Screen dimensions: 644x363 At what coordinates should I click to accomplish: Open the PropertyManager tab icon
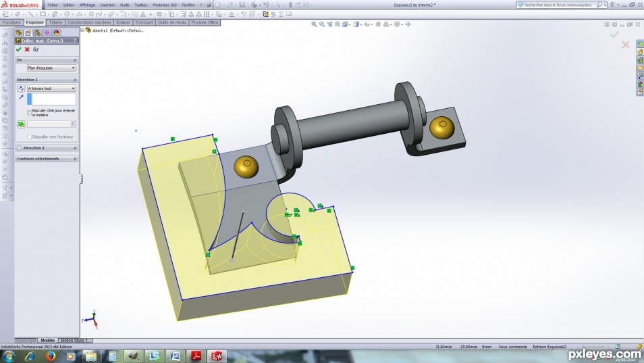pos(28,32)
